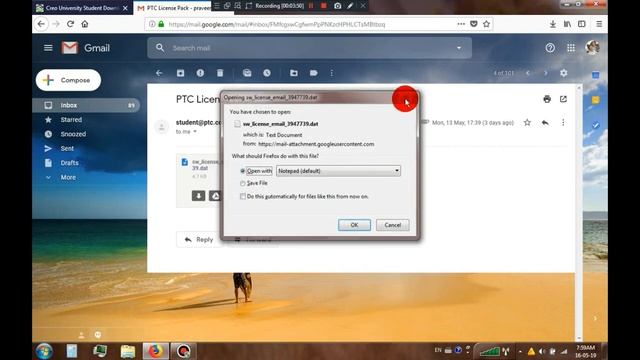This screenshot has height=360, width=640.
Task: Reload the page with refresh icon
Action: tap(70, 24)
